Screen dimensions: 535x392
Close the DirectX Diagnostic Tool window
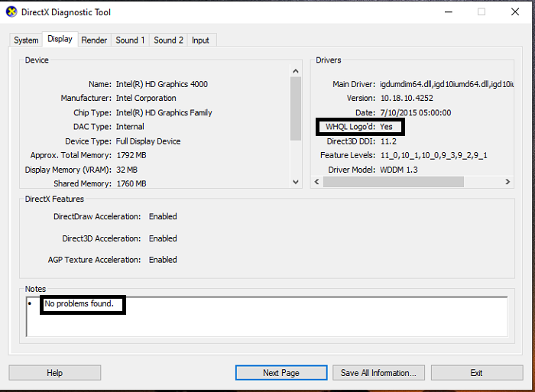(515, 12)
